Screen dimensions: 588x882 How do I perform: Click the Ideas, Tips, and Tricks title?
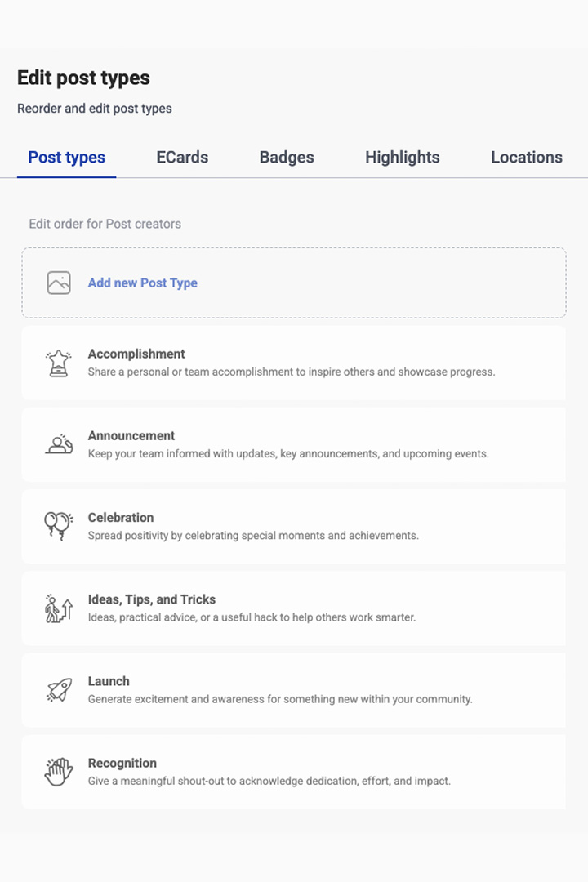coord(152,599)
